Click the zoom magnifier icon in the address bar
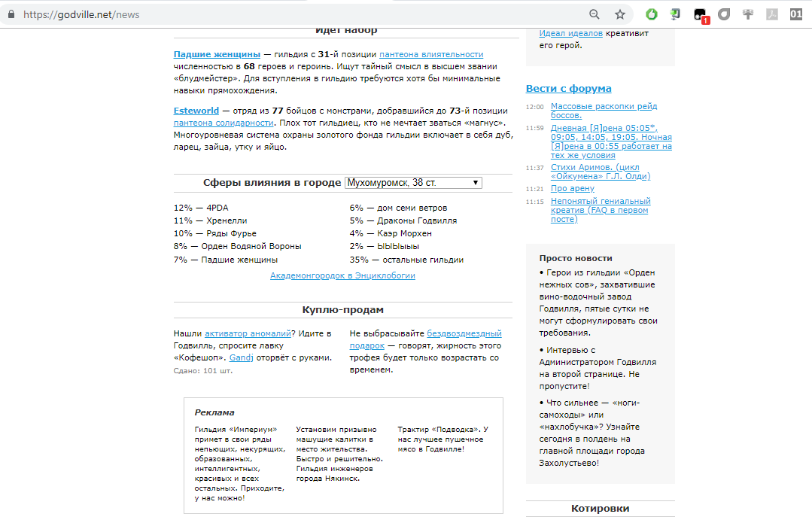Viewport: 812px width, 523px height. pos(595,14)
